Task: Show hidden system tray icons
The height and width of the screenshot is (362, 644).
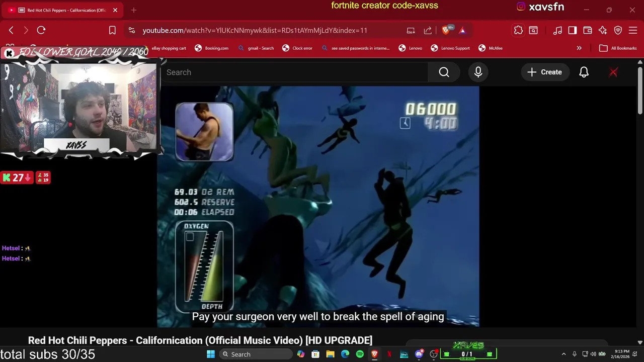Action: point(563,354)
